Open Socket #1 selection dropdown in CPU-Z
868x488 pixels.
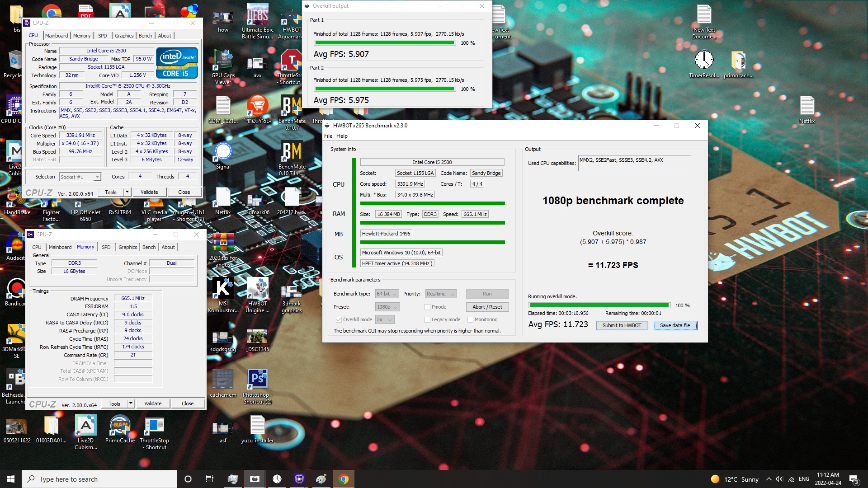[80, 177]
